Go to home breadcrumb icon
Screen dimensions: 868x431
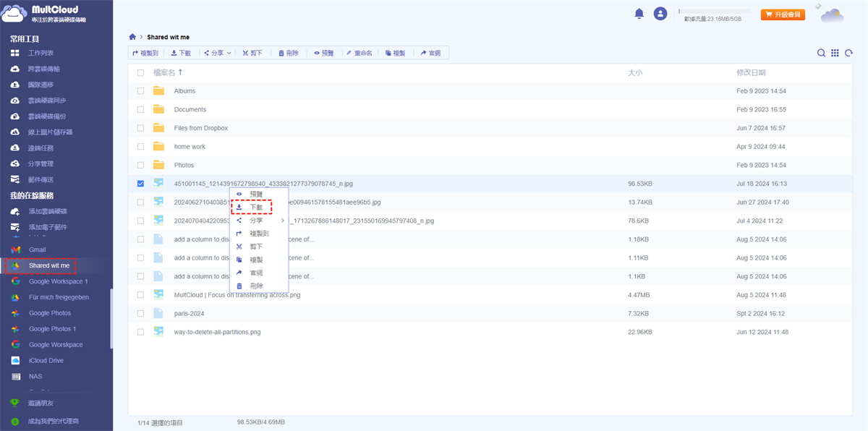tap(132, 37)
